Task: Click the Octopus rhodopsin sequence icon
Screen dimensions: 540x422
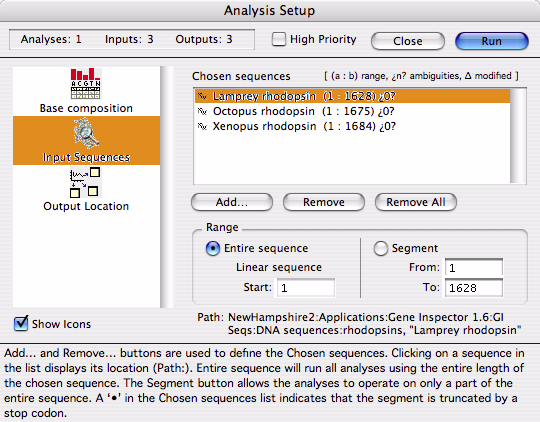Action: (x=202, y=111)
